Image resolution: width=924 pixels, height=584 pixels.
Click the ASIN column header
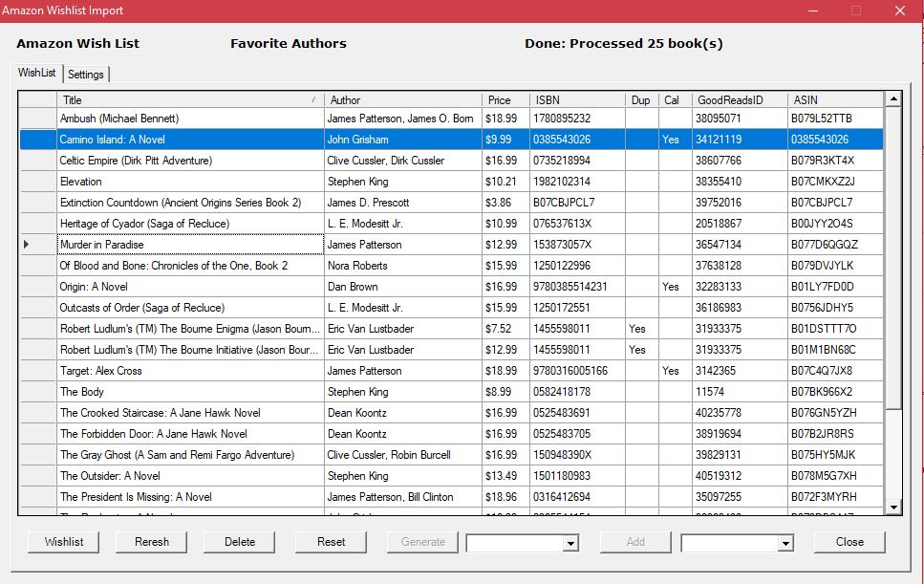[x=835, y=99]
